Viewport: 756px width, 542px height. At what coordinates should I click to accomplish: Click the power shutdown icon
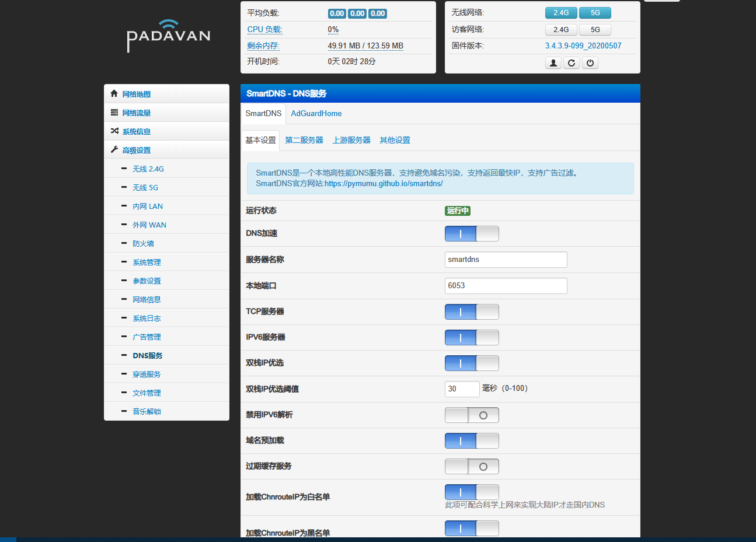590,62
